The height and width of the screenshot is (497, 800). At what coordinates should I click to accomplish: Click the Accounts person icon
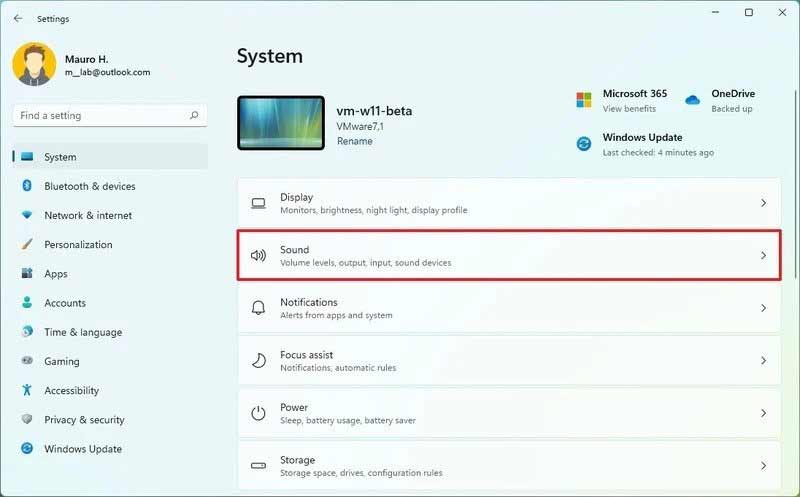point(27,302)
